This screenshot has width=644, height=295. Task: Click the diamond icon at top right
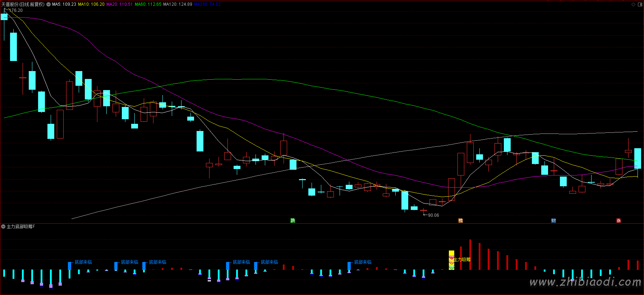coord(633,4)
